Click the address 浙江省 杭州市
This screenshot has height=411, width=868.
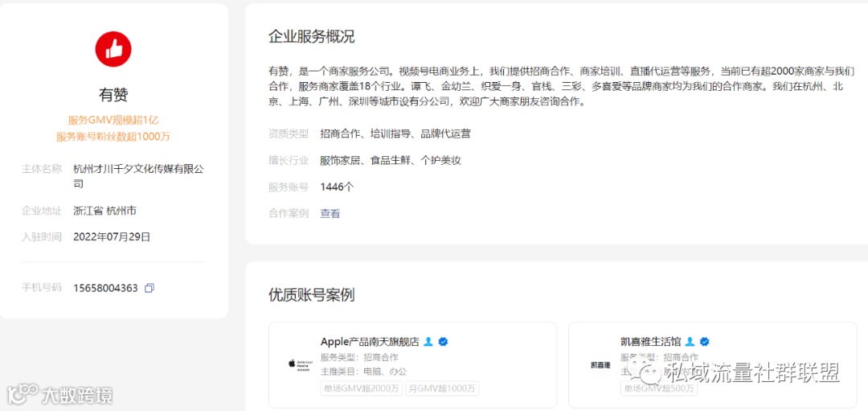pyautogui.click(x=104, y=211)
